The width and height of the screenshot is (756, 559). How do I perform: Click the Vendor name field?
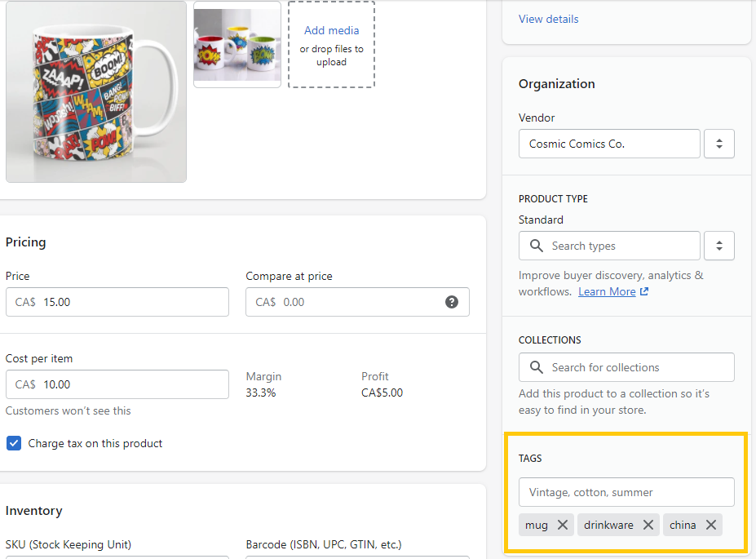pyautogui.click(x=609, y=144)
